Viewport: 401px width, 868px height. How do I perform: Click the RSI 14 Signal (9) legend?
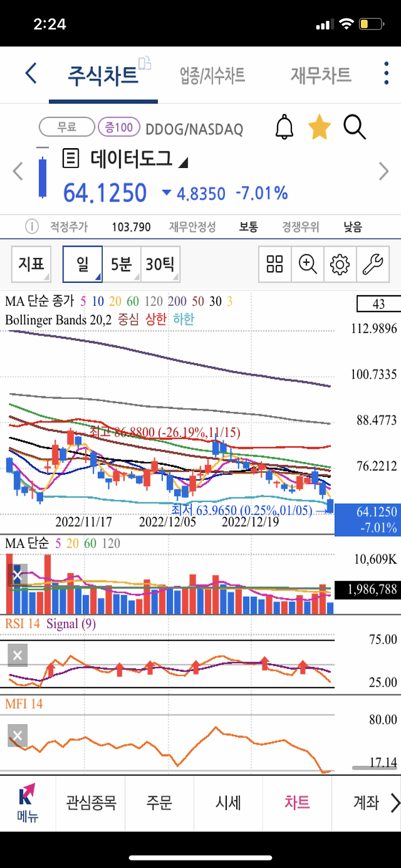coord(51,624)
